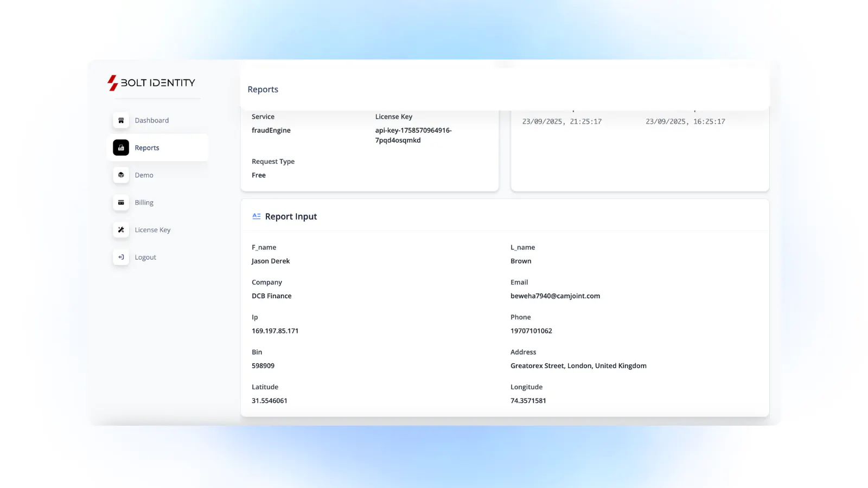This screenshot has height=488, width=868.
Task: Navigate to Billing
Action: pos(144,202)
